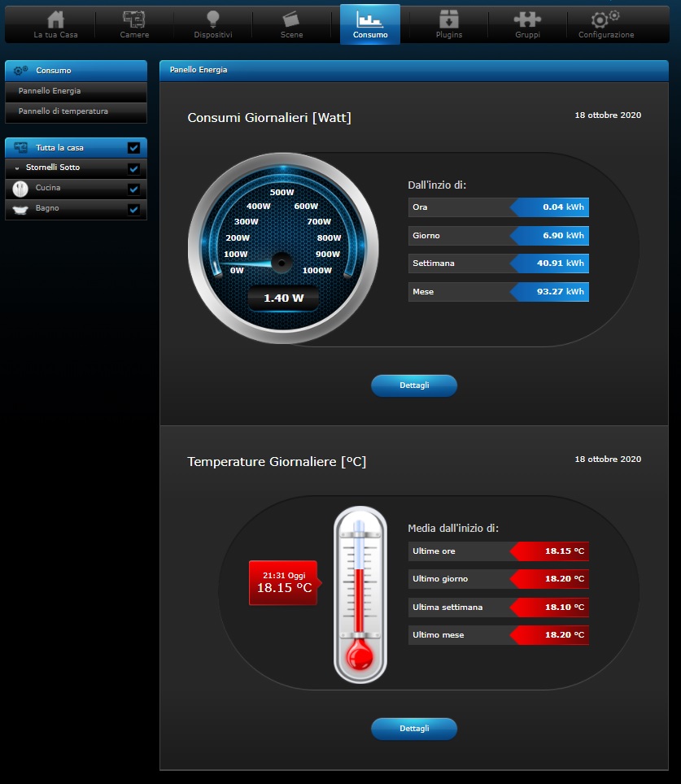
Task: Click the Ora 0.04 kWh value
Action: 549,207
